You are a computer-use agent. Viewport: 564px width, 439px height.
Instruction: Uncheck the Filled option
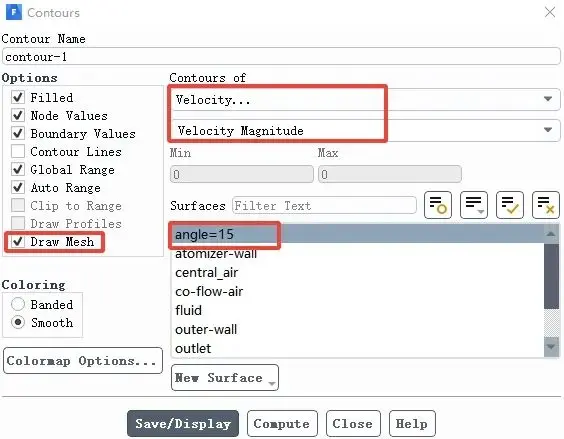18,97
